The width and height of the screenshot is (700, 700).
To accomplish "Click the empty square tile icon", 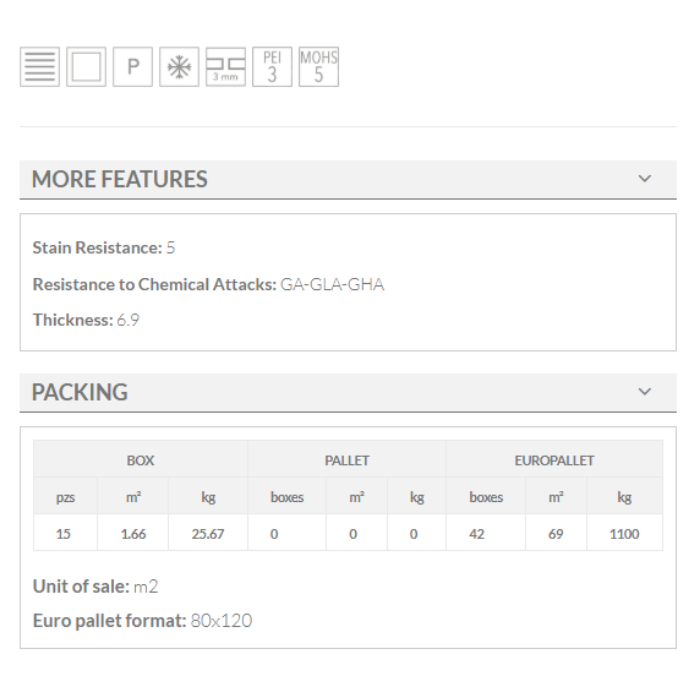I will [x=86, y=68].
